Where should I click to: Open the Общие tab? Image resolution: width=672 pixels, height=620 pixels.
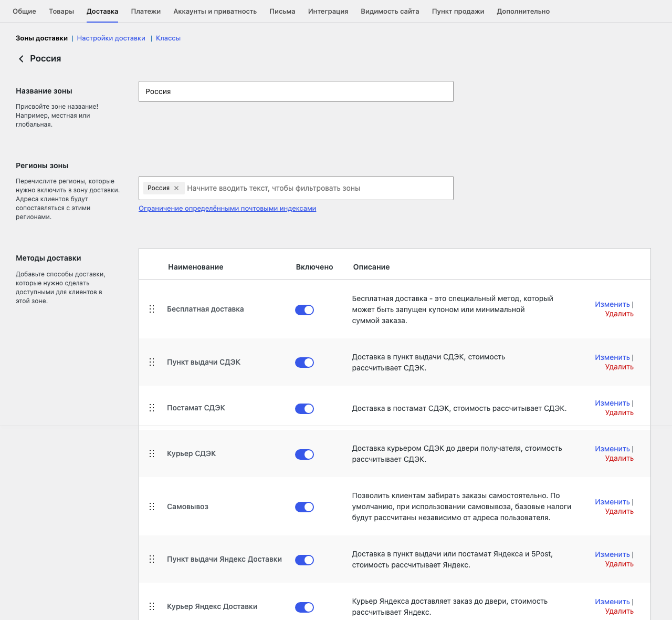tap(24, 11)
